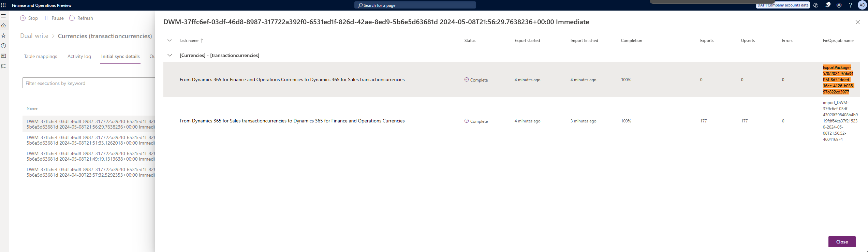Refresh the dual-write execution data

(x=81, y=18)
